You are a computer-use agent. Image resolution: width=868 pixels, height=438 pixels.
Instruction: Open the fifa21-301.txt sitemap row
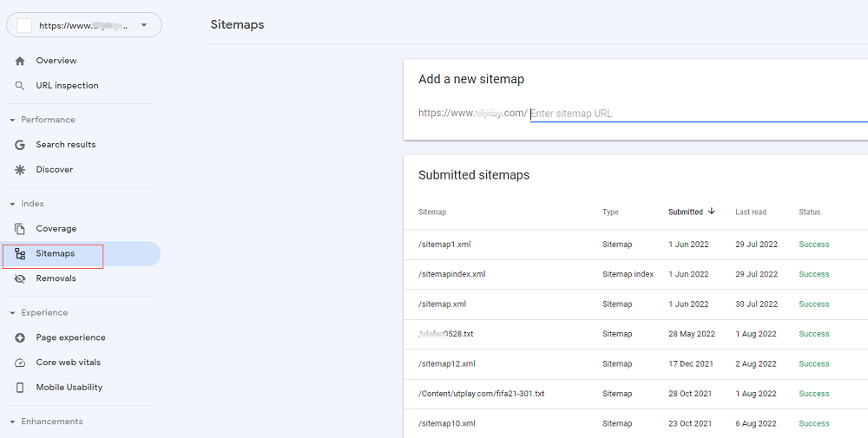tap(635, 395)
